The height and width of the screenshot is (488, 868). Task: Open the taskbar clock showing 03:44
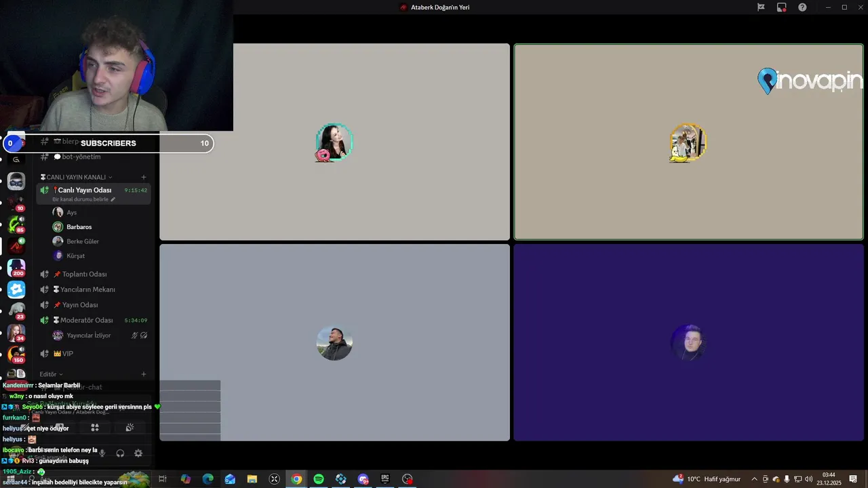click(x=829, y=479)
